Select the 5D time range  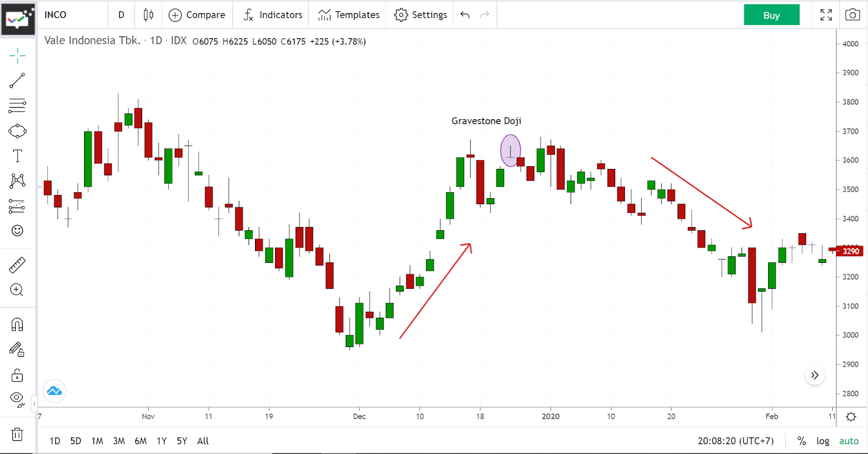[75, 441]
